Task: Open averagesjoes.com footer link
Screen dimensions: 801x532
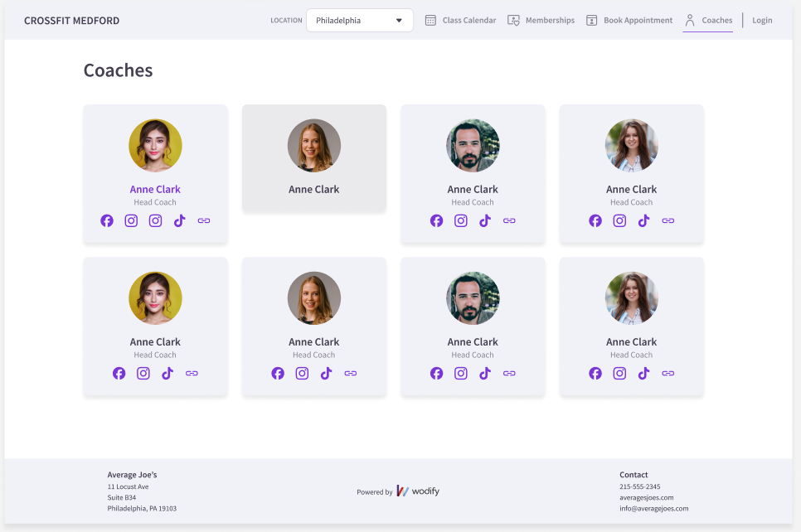Action: tap(647, 497)
